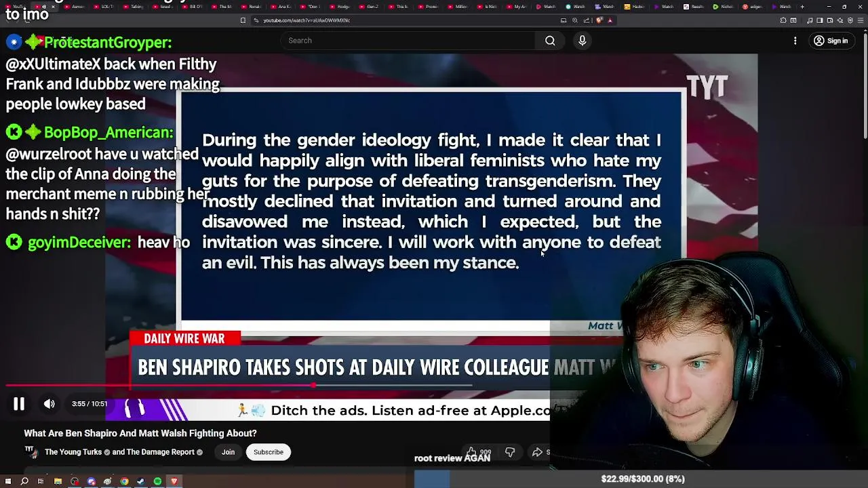
Task: Switch to the Results tab
Action: [x=693, y=7]
